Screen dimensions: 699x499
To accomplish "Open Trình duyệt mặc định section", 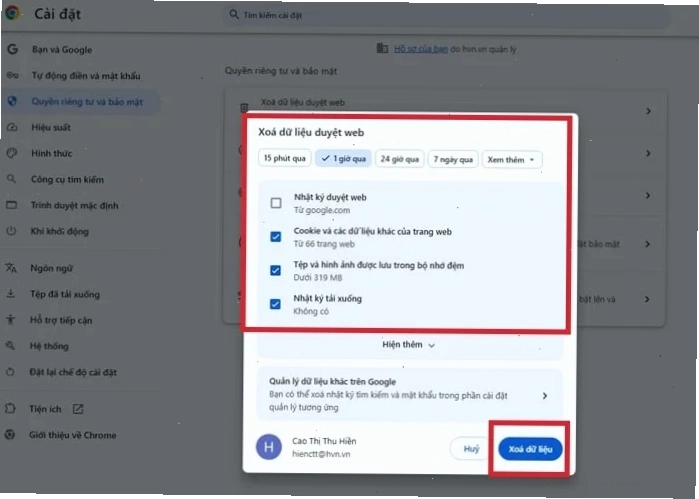I will (x=74, y=206).
